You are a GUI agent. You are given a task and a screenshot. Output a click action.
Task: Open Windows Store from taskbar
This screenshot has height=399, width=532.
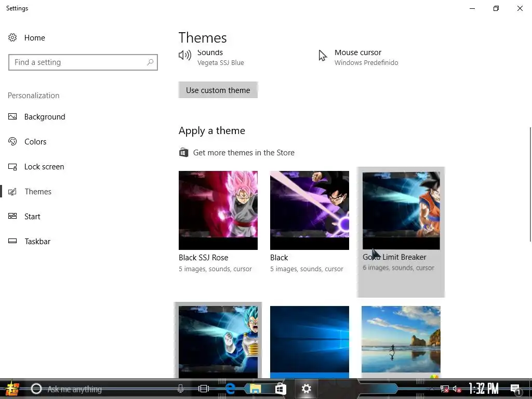(x=281, y=389)
